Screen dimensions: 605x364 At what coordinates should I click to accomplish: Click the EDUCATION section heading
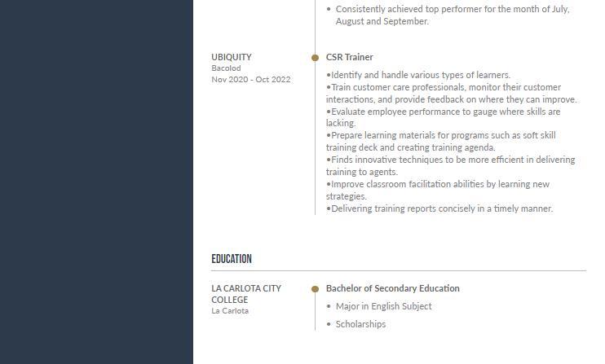point(232,259)
